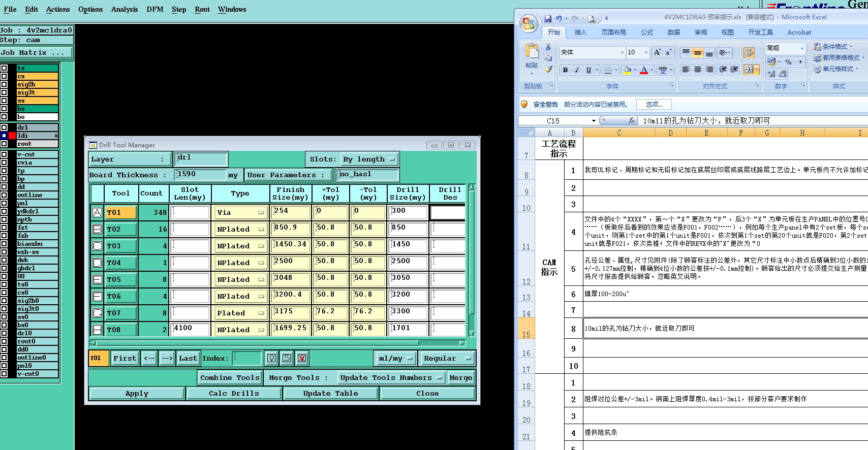This screenshot has width=868, height=450.
Task: Right-align cell text
Action: tap(709, 70)
